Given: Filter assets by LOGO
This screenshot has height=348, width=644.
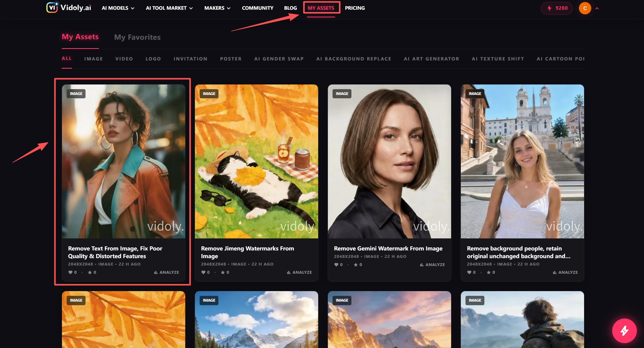Looking at the screenshot, I should click(x=153, y=59).
